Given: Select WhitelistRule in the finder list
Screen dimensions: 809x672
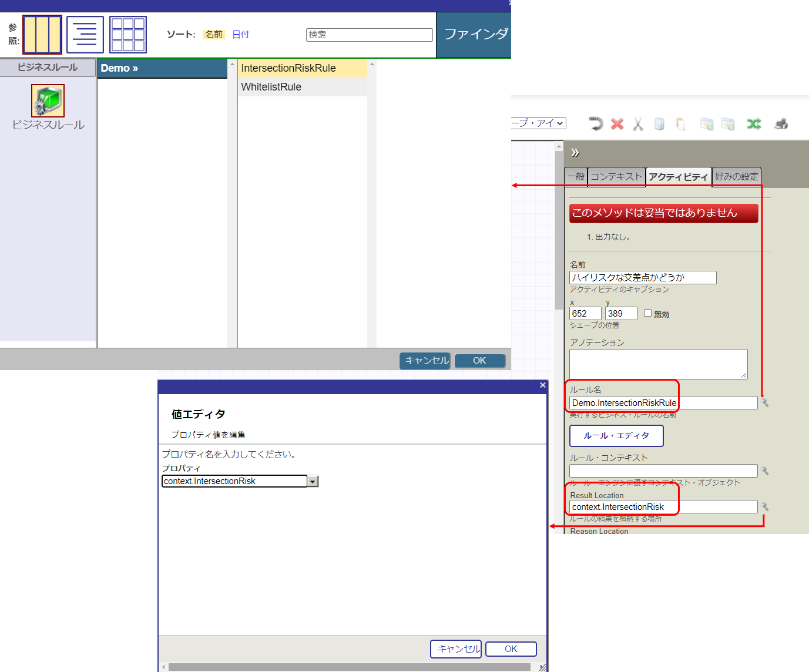Looking at the screenshot, I should point(271,87).
